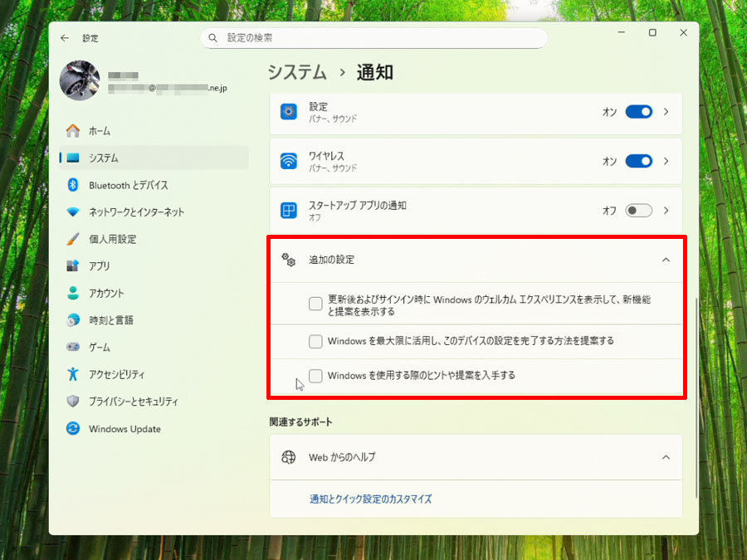Maximize the Settings window
This screenshot has width=747, height=560.
tap(652, 32)
